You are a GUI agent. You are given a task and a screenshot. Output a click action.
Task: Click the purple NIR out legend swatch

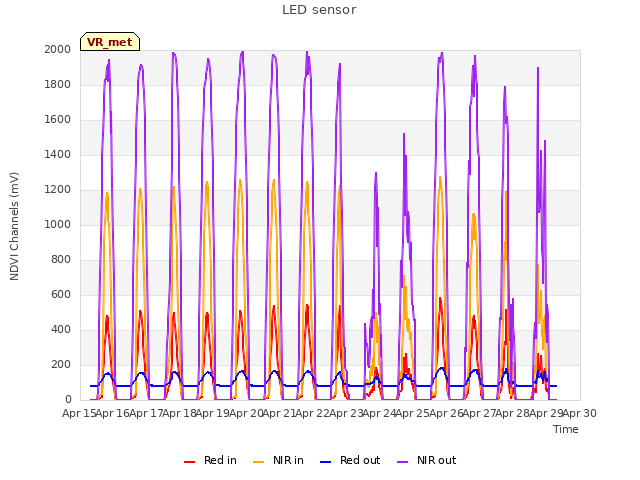402,462
